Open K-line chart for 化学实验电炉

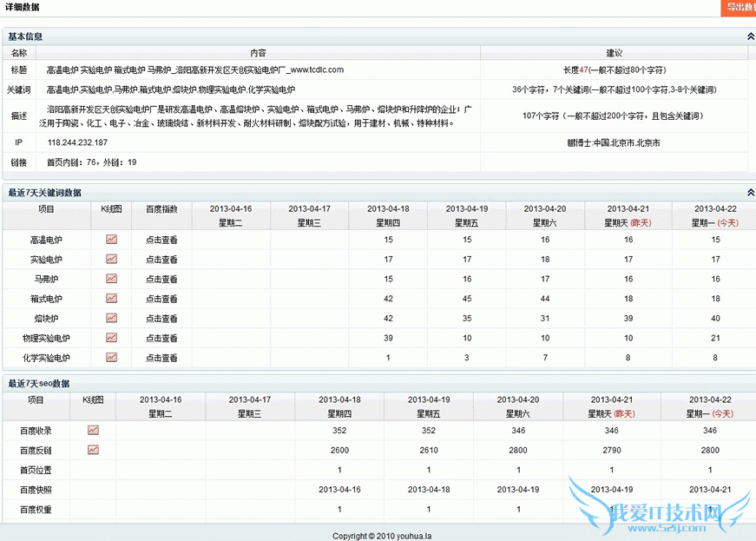click(x=111, y=357)
